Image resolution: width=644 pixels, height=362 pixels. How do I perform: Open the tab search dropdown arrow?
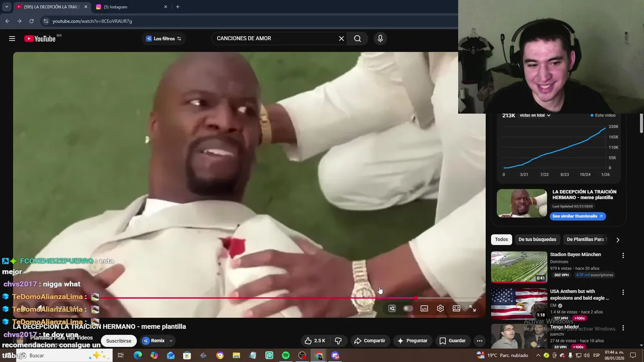pos(7,7)
